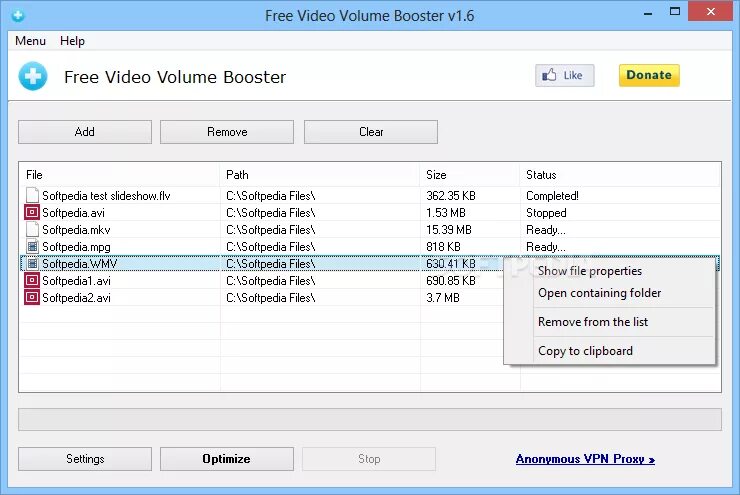Choose Open containing folder
The height and width of the screenshot is (495, 740).
click(x=599, y=293)
